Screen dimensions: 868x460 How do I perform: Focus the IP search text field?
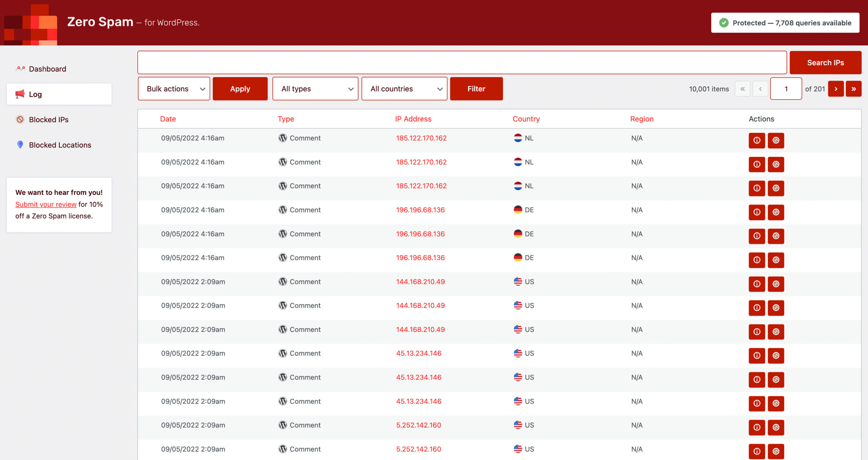pyautogui.click(x=462, y=63)
